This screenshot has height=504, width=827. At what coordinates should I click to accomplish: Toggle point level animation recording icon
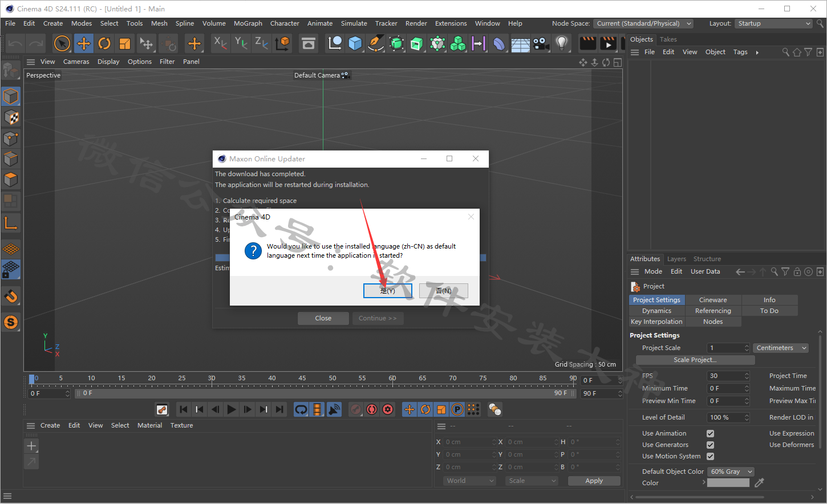[473, 409]
